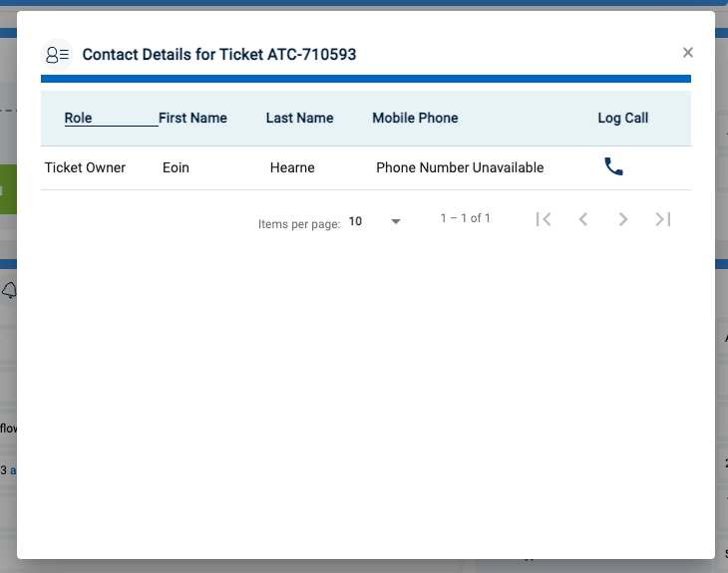728x573 pixels.
Task: Click the green button behind the dialog
Action: pos(8,189)
